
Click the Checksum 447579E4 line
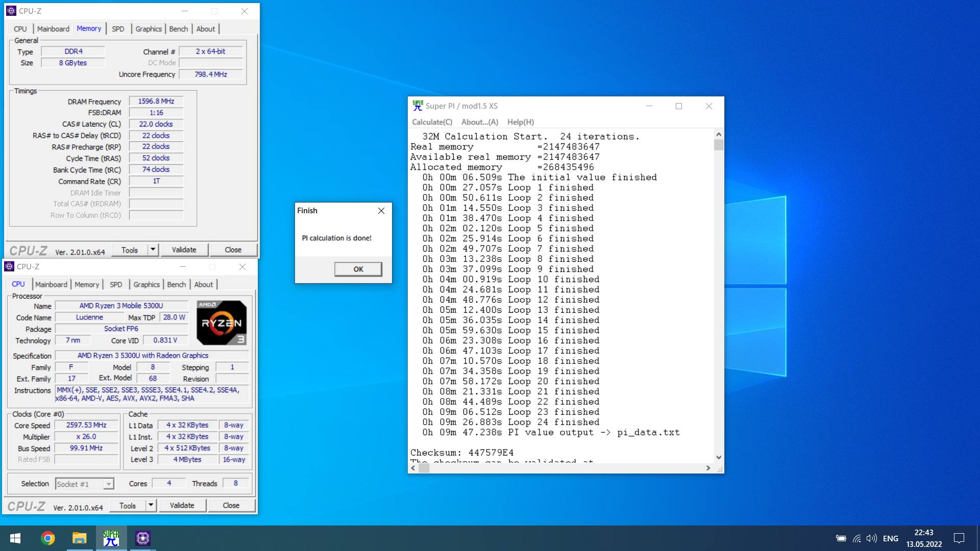(462, 453)
